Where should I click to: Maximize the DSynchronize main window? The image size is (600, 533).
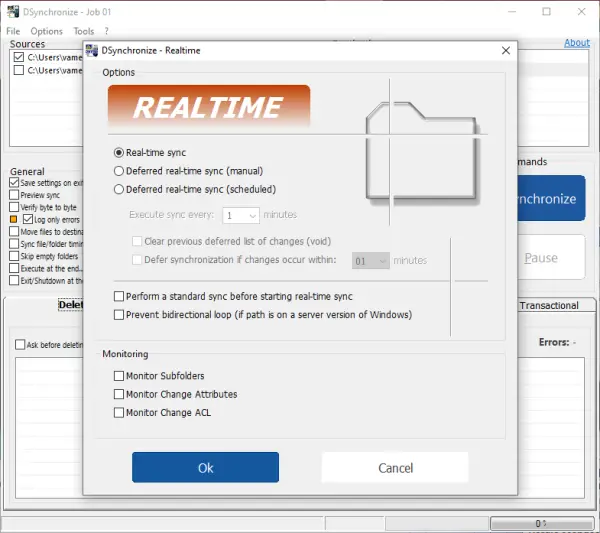(546, 12)
